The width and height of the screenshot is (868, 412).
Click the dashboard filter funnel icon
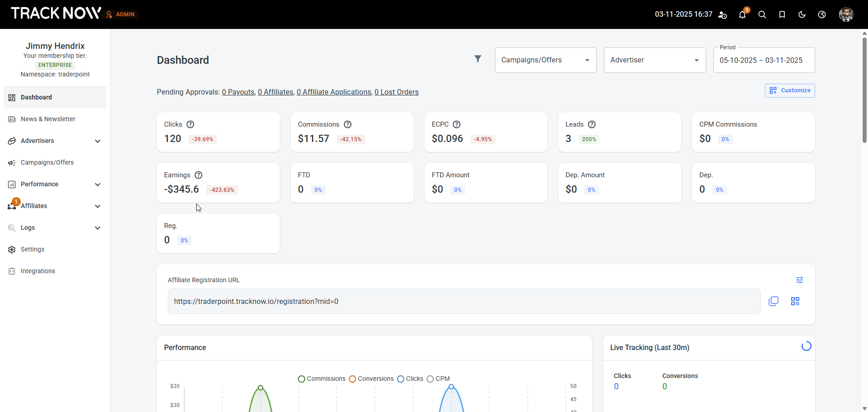[x=477, y=59]
